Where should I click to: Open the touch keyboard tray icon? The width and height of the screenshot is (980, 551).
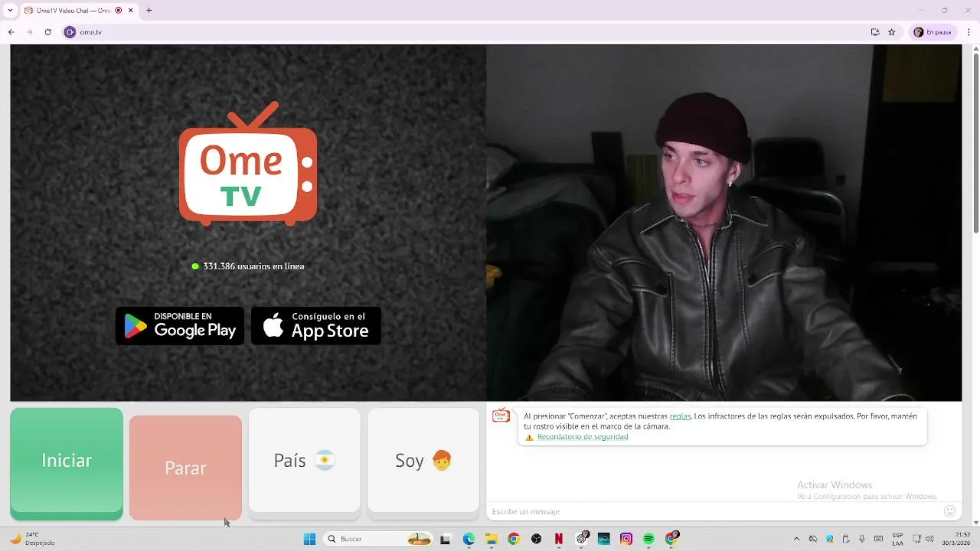(x=878, y=539)
